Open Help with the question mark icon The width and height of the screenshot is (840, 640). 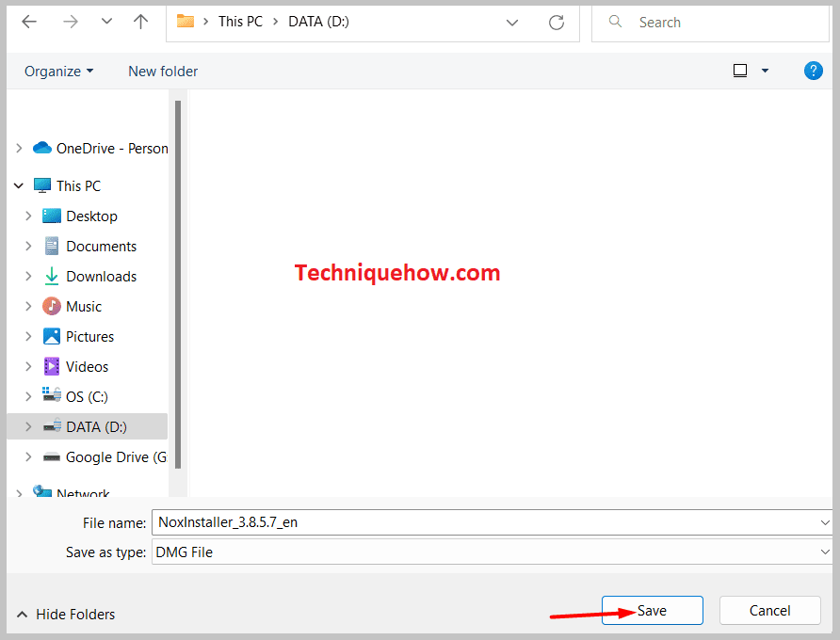(814, 71)
